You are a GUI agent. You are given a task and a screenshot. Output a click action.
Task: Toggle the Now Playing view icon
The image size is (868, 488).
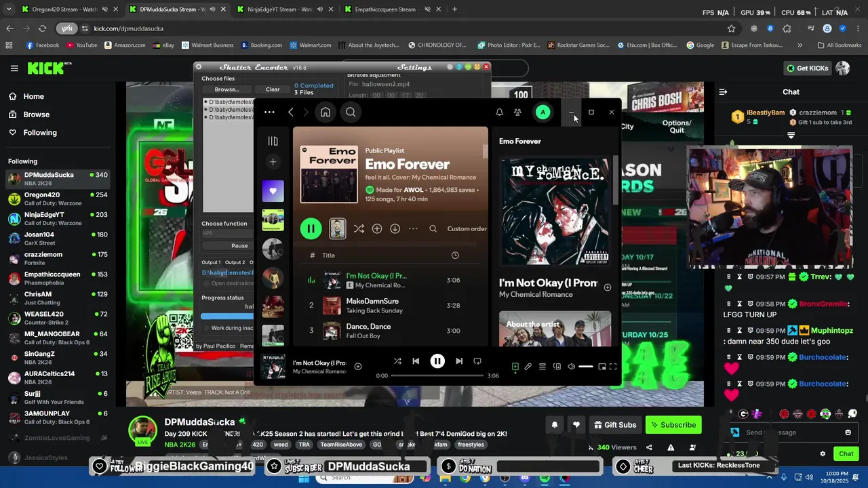(x=515, y=367)
